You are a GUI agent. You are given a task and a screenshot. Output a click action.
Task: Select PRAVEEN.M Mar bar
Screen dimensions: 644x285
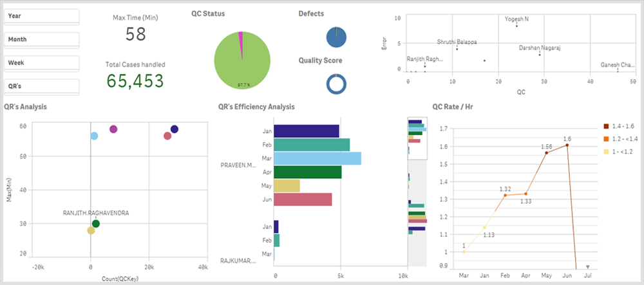(317, 159)
